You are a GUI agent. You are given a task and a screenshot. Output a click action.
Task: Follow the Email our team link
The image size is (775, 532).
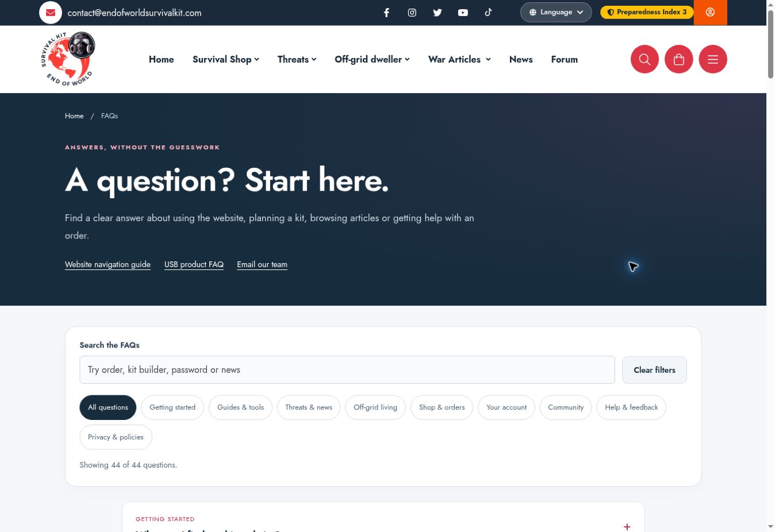pyautogui.click(x=262, y=264)
